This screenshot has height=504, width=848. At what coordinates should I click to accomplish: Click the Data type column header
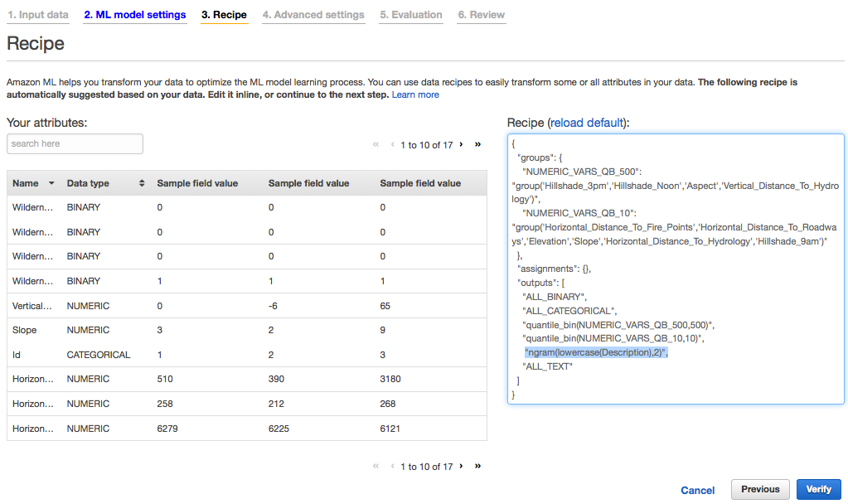click(88, 183)
